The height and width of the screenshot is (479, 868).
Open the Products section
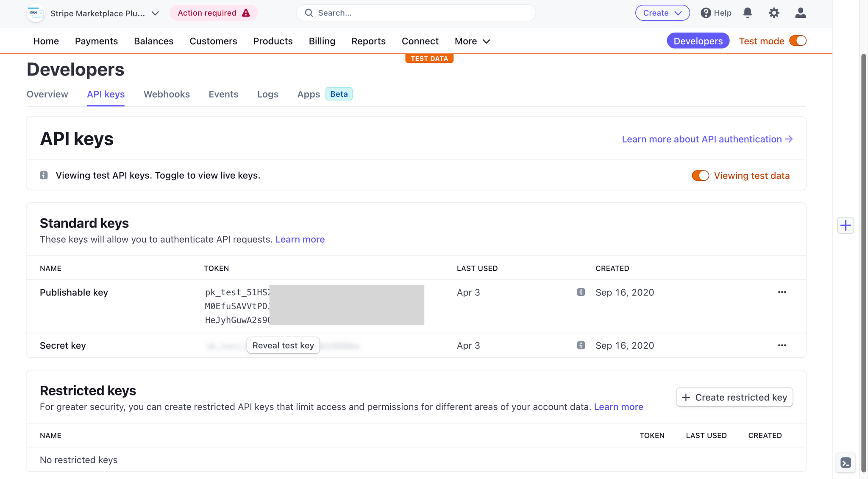click(x=273, y=41)
